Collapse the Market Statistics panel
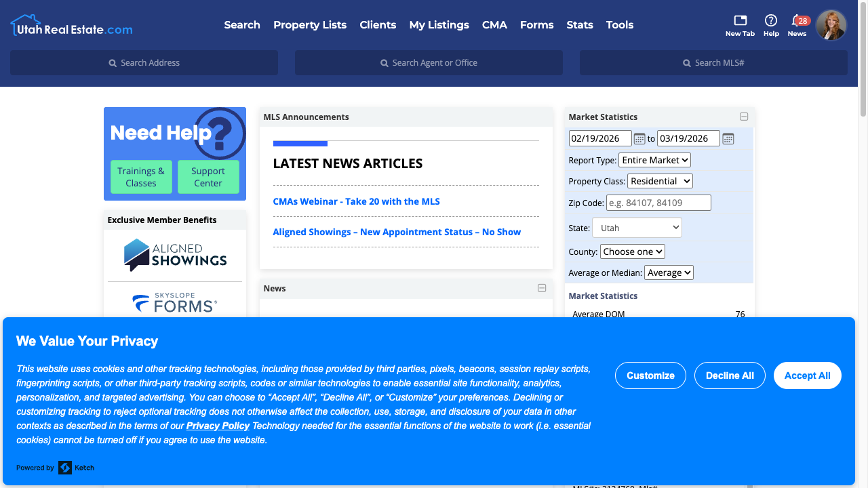This screenshot has width=868, height=488. [x=744, y=117]
